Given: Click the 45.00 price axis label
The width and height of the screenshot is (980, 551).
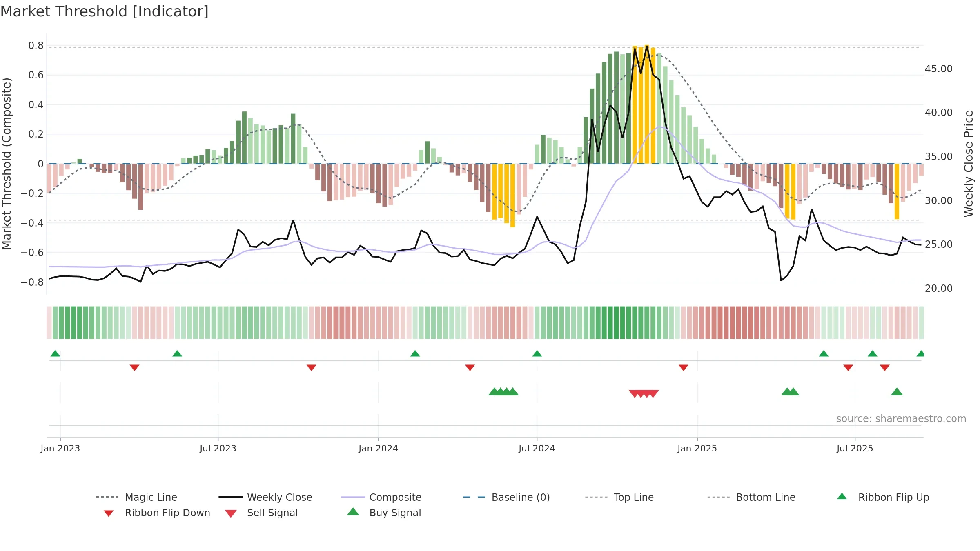Looking at the screenshot, I should tap(939, 69).
